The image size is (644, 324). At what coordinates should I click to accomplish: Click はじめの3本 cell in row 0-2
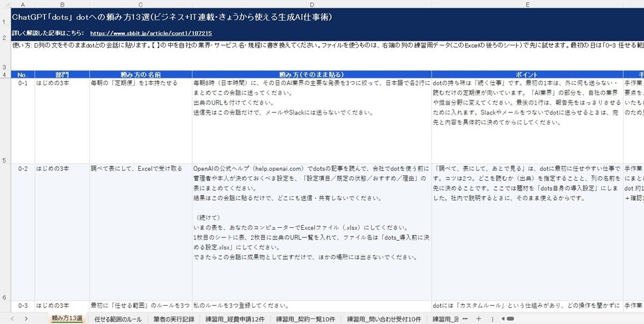click(x=62, y=232)
